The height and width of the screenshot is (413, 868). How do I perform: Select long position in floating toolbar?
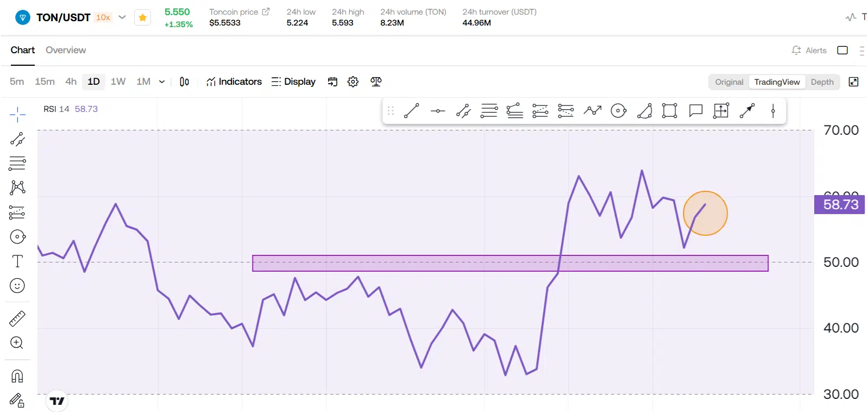pos(540,111)
